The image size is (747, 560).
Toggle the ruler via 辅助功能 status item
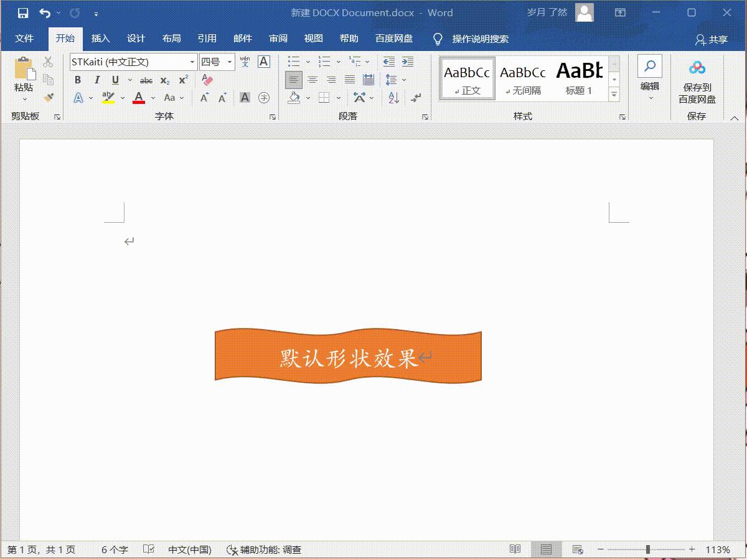pos(265,550)
